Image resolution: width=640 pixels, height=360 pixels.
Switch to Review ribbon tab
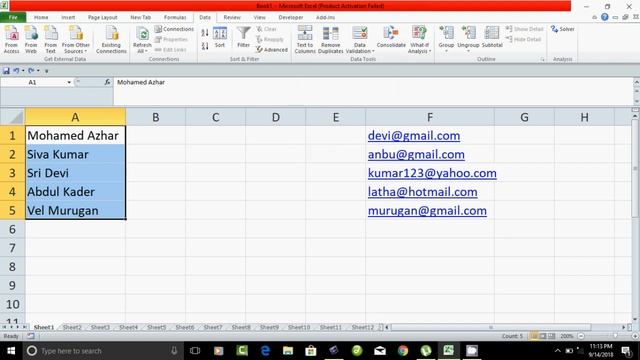pyautogui.click(x=232, y=17)
